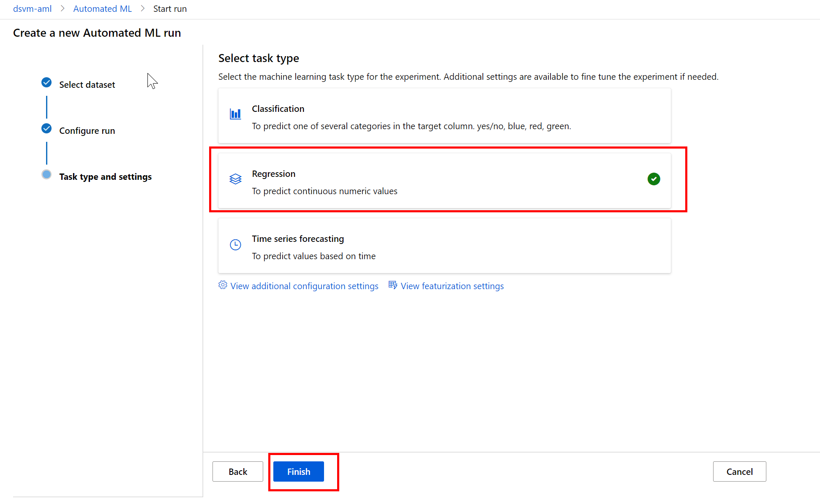
Task: Open View featurization settings link
Action: [x=452, y=286]
